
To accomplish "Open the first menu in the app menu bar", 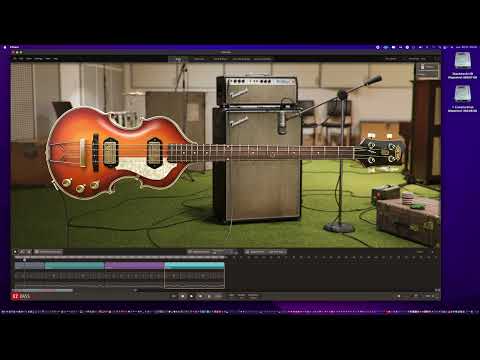I will point(21,59).
